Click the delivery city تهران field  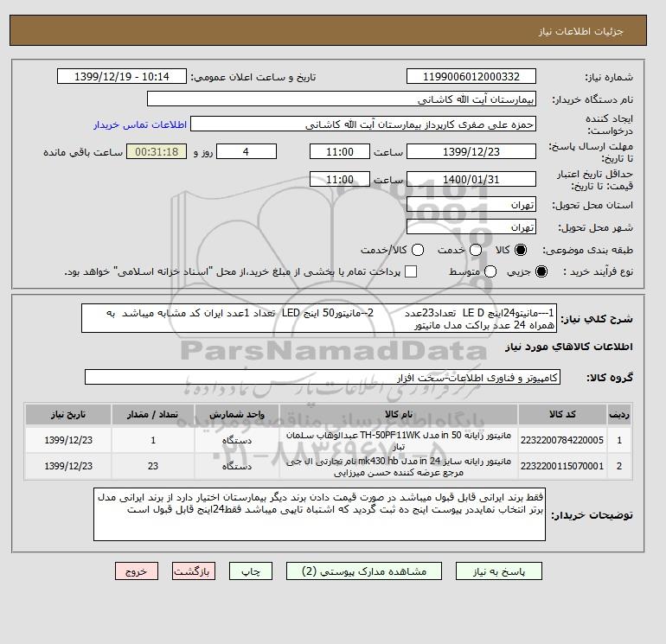coord(471,227)
